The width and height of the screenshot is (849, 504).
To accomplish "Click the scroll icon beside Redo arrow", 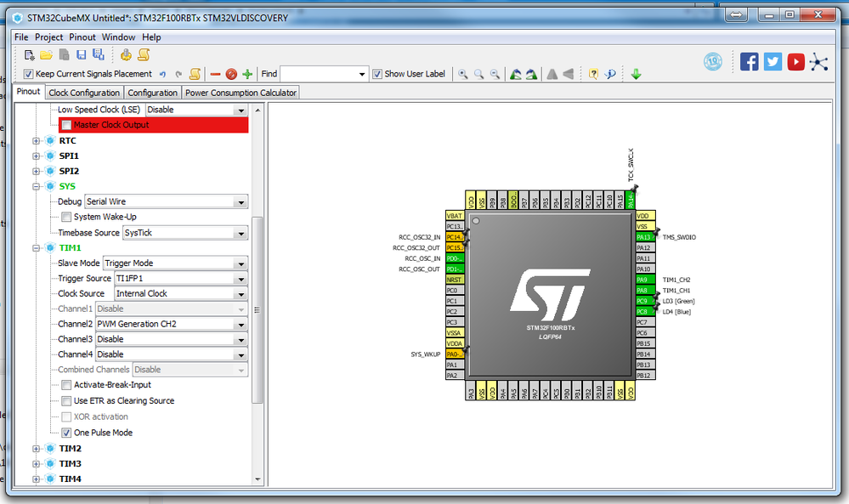I will tap(195, 74).
